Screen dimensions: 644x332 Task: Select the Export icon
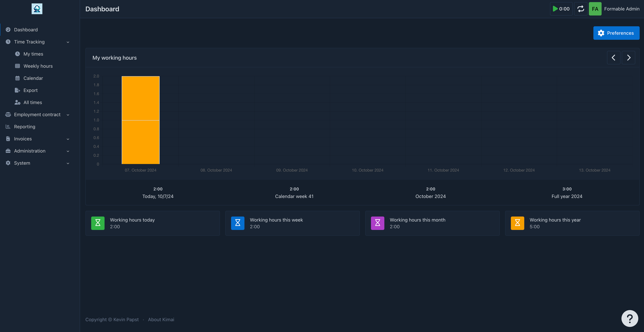tap(17, 90)
